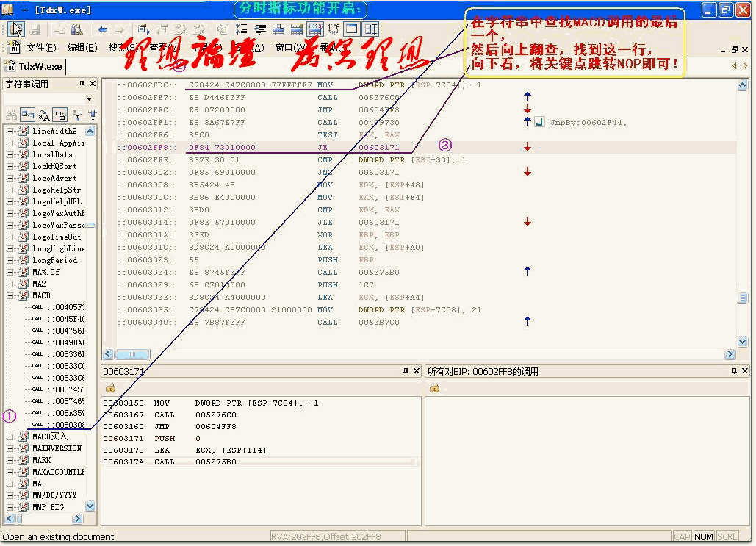The image size is (756, 546).
Task: Select MACD call entry ::00405F
Action: tap(65, 307)
